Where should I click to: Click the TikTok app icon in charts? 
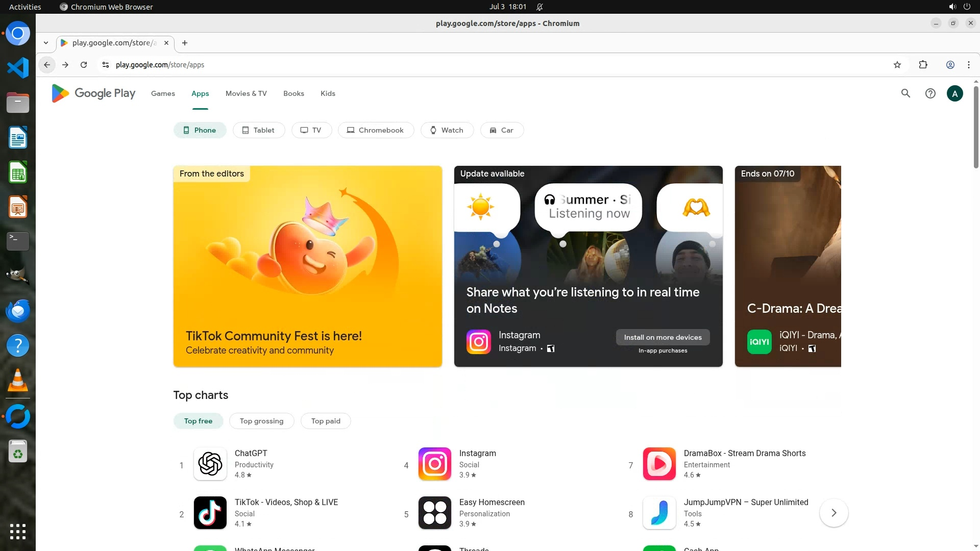(210, 513)
